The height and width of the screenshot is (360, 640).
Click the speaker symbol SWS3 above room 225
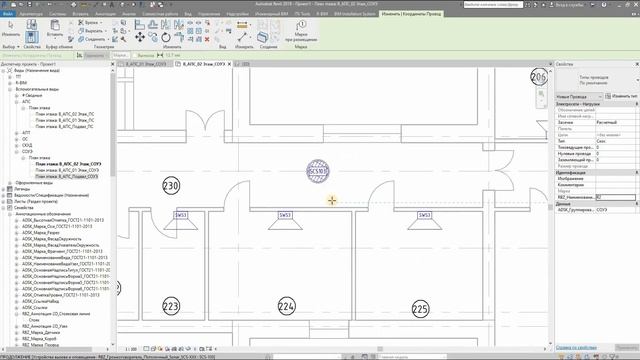[424, 220]
